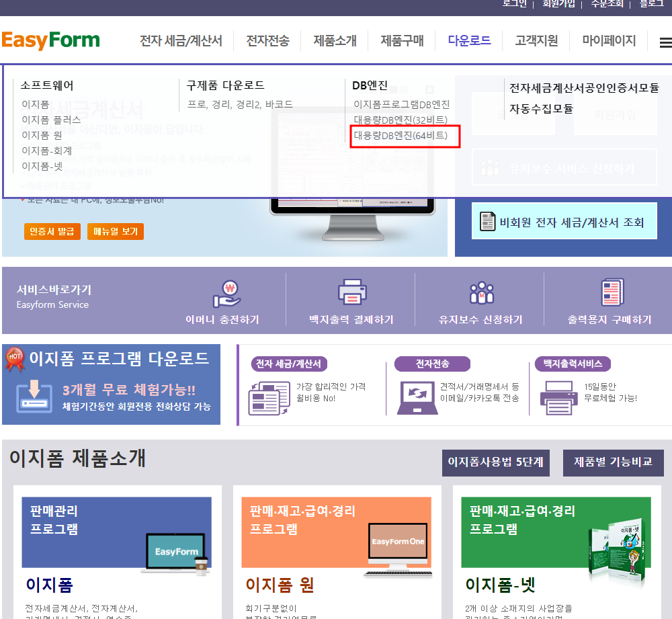The image size is (672, 619).
Task: Click the 블로그 link at top
Action: [x=652, y=3]
